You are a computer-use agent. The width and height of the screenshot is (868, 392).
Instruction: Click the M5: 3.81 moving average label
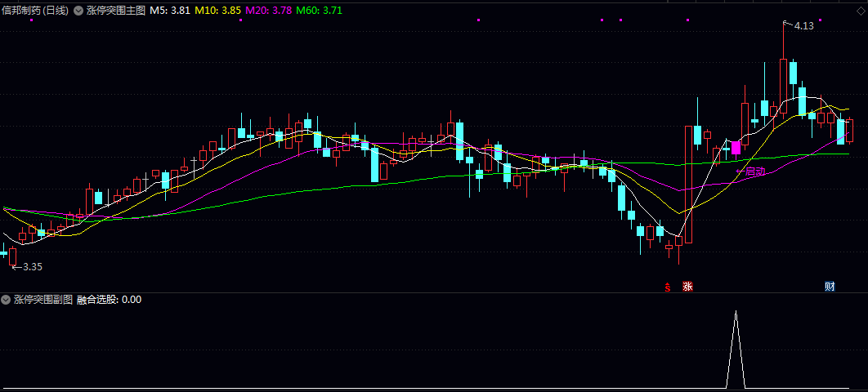[x=171, y=11]
